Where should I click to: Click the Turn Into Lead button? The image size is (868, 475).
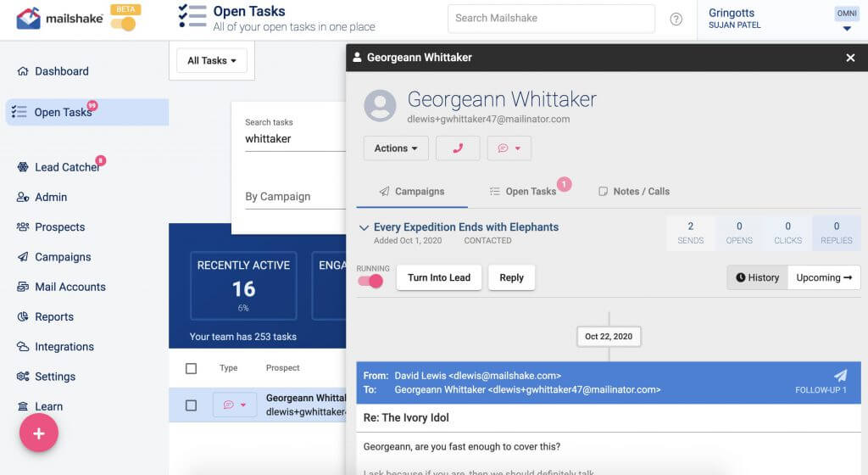tap(439, 278)
